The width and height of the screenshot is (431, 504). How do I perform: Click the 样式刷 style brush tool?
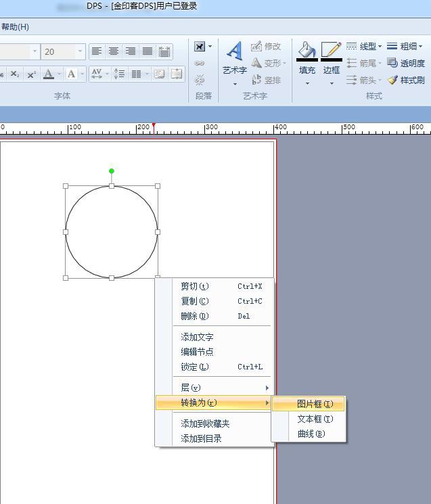point(406,80)
